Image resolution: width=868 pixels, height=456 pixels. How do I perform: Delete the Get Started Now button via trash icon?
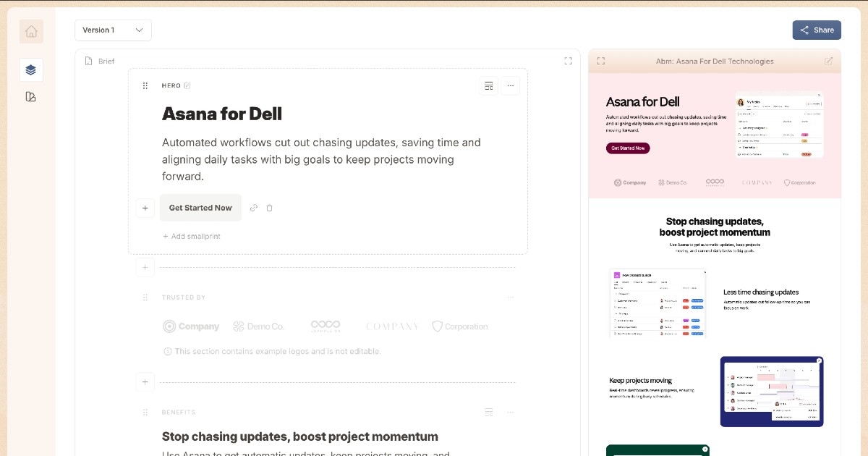point(270,208)
